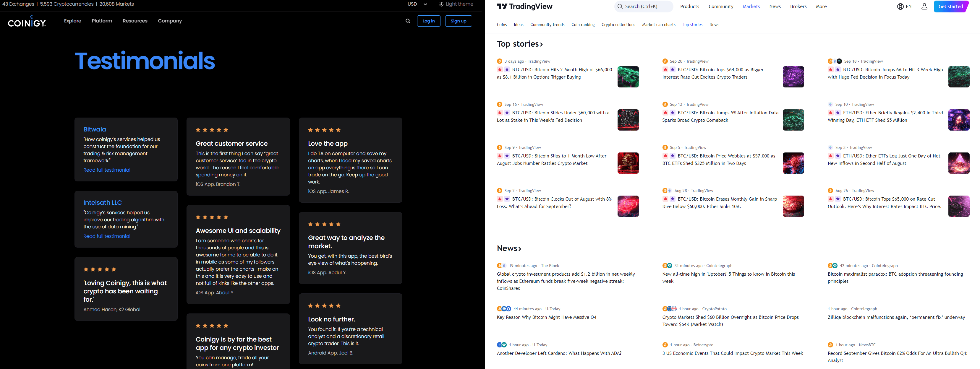Click the stars rating on Love the app card
Screen dimensions: 980x369
[324, 130]
